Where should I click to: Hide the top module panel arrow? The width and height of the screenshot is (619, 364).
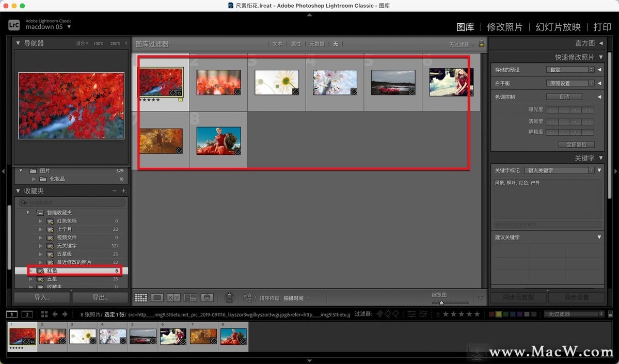pos(310,14)
